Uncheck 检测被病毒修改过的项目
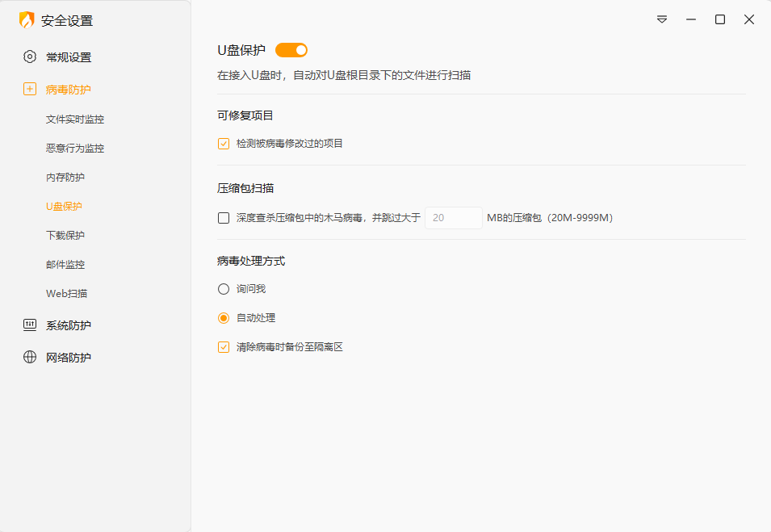The image size is (771, 532). [x=223, y=143]
